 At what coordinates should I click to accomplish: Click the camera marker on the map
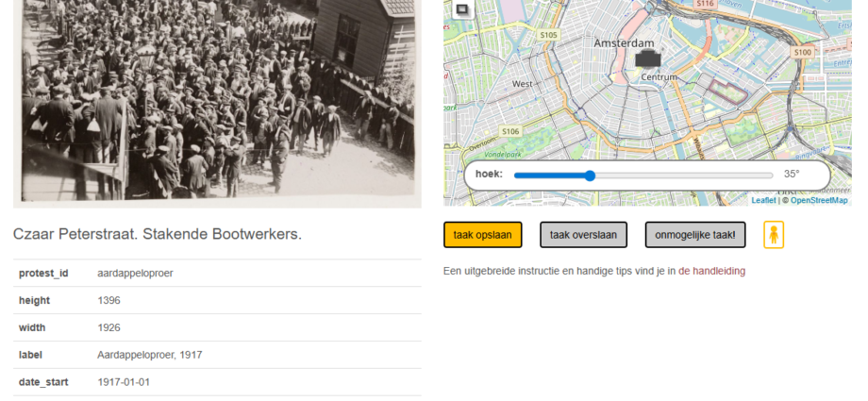(x=647, y=58)
